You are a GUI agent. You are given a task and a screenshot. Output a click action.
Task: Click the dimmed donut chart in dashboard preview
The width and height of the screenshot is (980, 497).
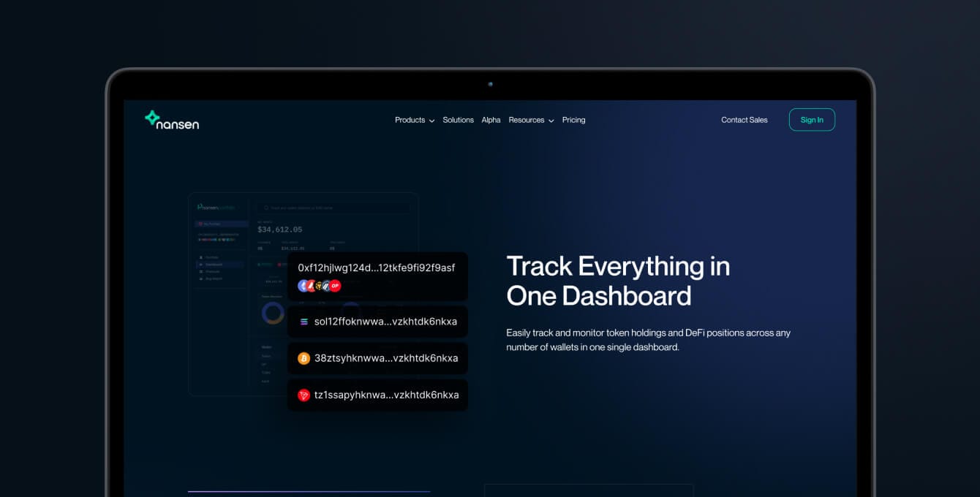coord(273,313)
